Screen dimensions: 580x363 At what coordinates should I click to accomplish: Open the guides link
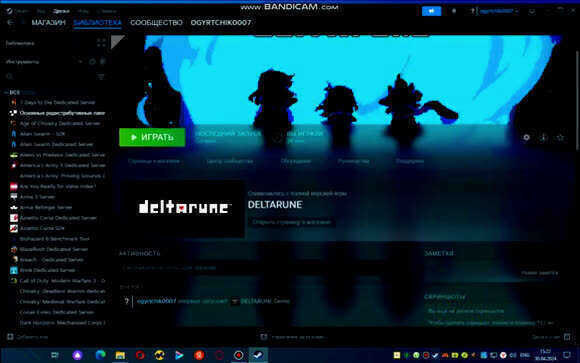(353, 161)
